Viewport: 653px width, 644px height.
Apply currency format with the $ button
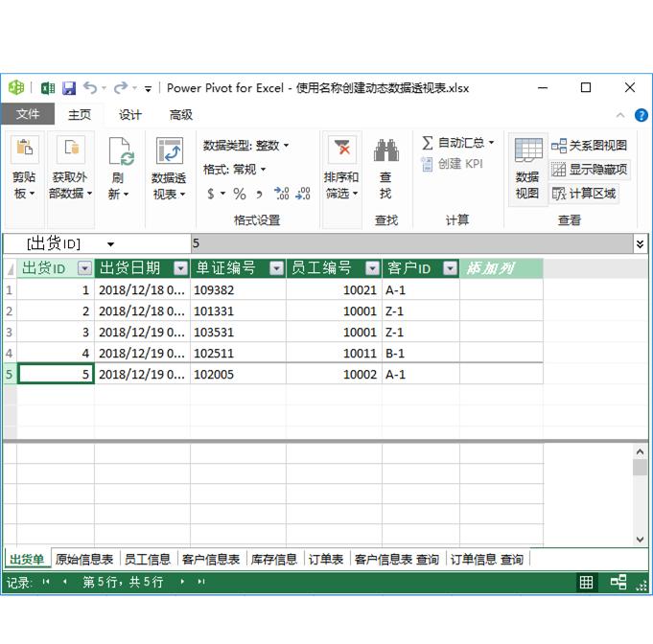[211, 194]
